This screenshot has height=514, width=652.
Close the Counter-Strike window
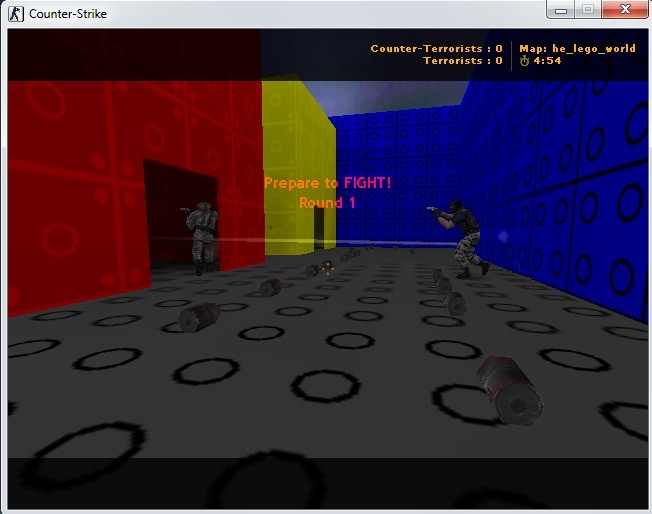[625, 10]
